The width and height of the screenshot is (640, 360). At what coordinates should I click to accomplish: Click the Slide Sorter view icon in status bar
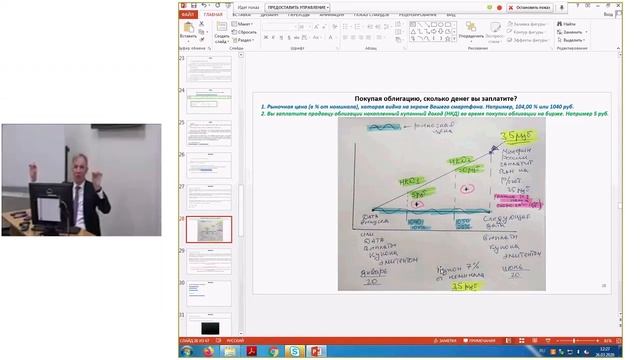[x=522, y=340]
